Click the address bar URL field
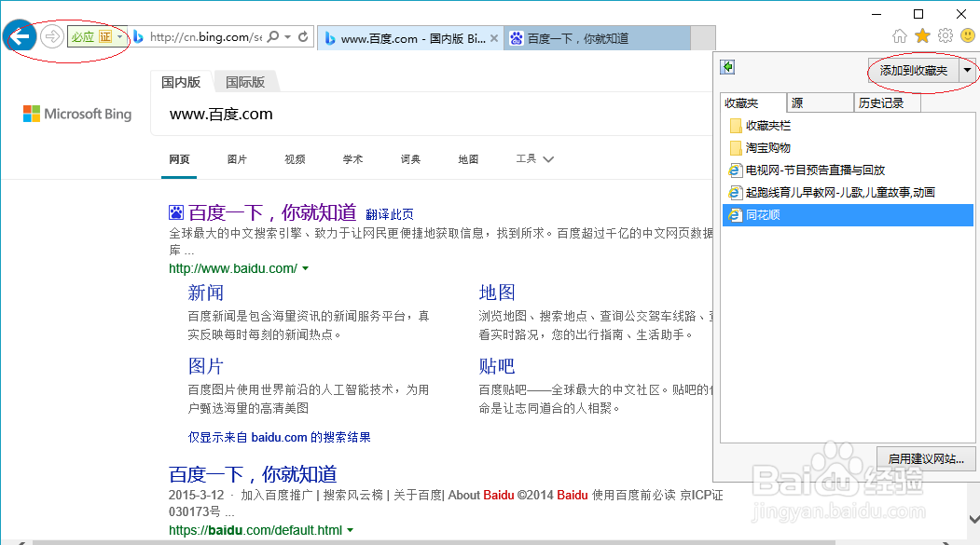 [206, 37]
